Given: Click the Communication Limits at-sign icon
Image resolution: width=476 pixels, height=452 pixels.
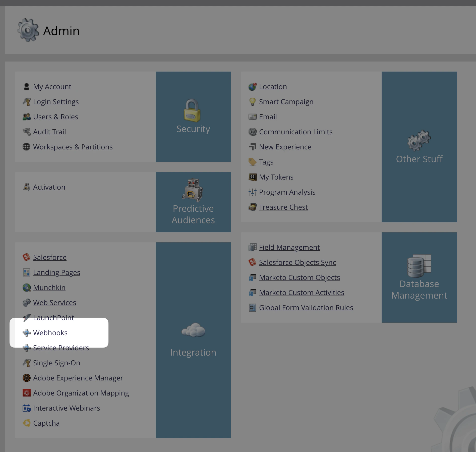Looking at the screenshot, I should (x=252, y=132).
